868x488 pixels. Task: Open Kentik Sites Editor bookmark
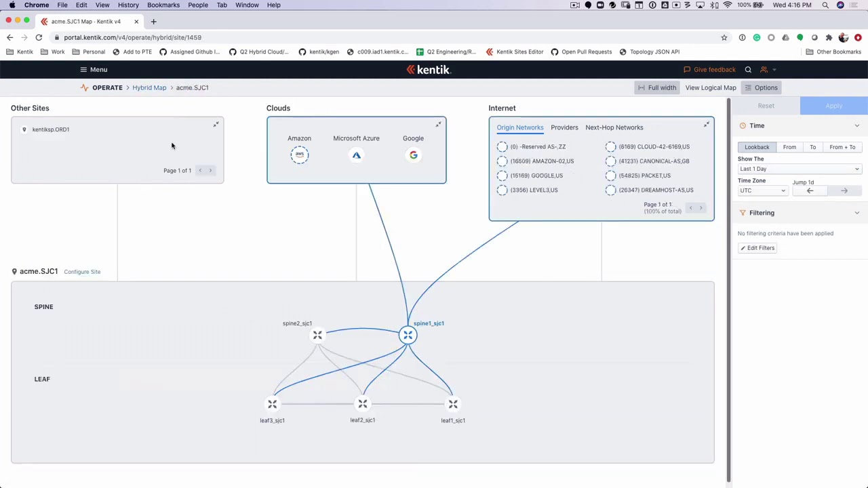pyautogui.click(x=515, y=52)
